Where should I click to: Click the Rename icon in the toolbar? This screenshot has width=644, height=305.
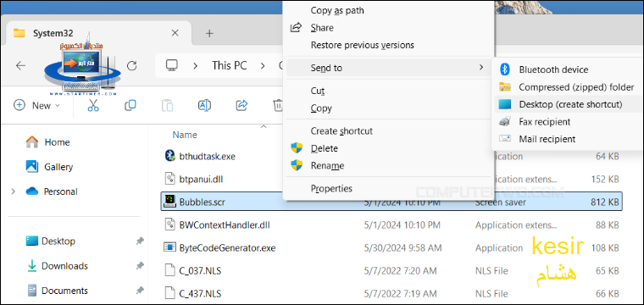point(204,106)
